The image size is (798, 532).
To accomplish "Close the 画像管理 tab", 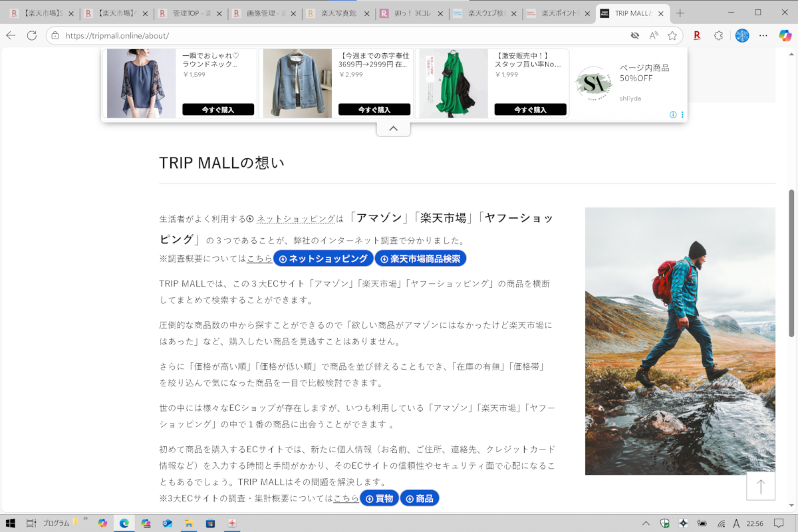I will click(x=293, y=13).
